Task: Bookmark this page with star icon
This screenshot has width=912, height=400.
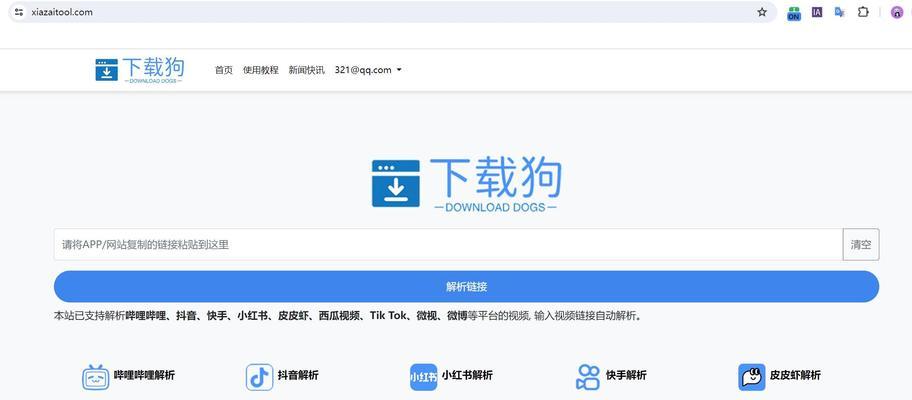Action: coord(762,12)
